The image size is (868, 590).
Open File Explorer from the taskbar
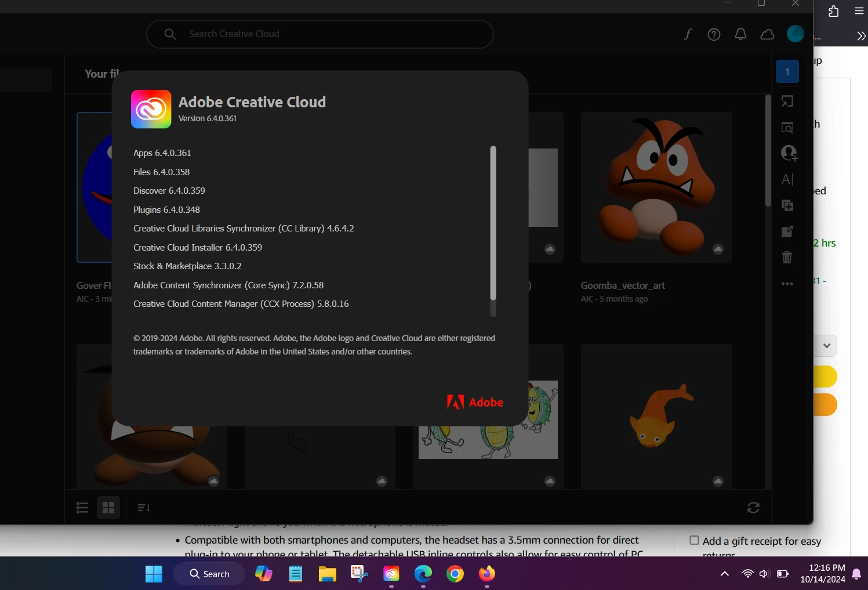328,574
